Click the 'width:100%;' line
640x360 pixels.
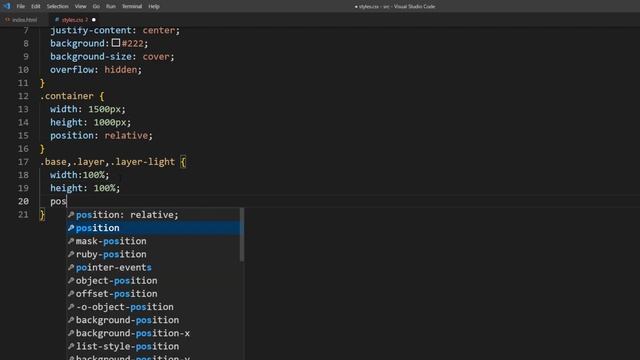coord(80,175)
